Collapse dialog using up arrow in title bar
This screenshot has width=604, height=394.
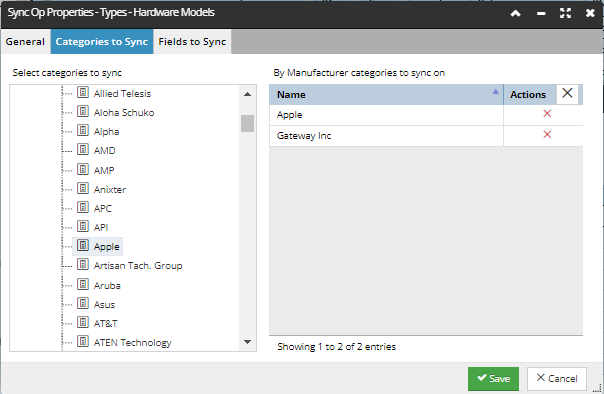515,13
